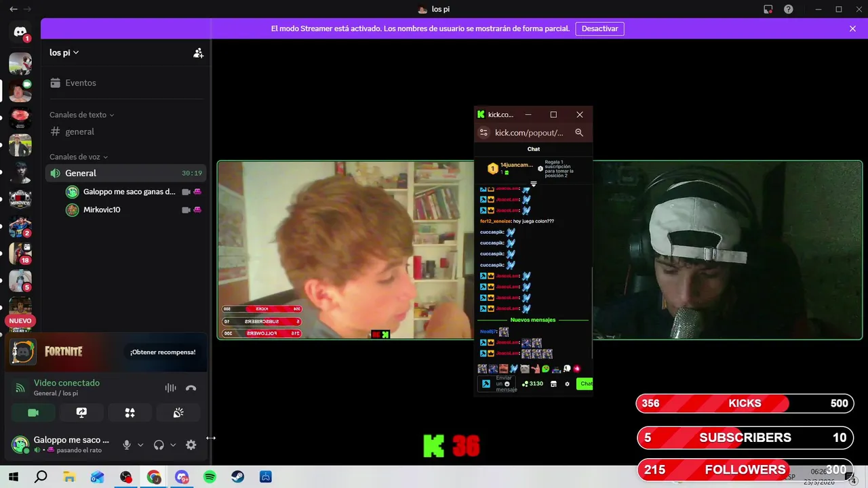Open audio output options dropdown

tap(173, 445)
